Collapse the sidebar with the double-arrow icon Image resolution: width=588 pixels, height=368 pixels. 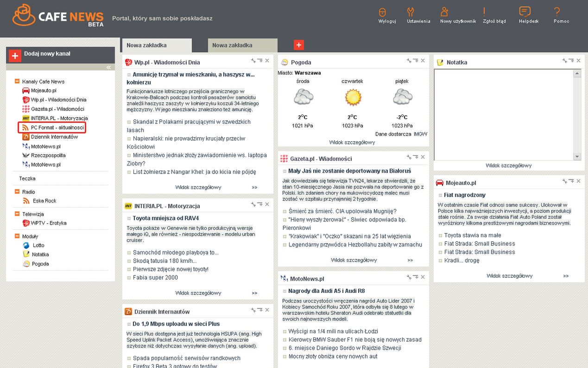tap(109, 67)
